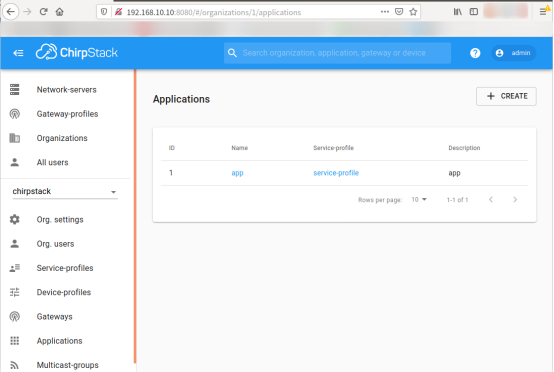The width and height of the screenshot is (554, 372).
Task: Open the service-profile link
Action: [336, 173]
